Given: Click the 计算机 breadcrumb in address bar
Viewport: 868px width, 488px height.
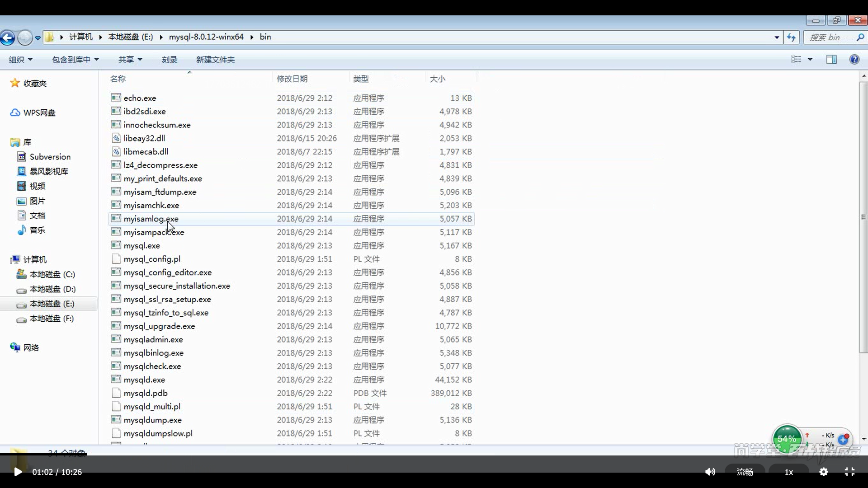Looking at the screenshot, I should (80, 37).
